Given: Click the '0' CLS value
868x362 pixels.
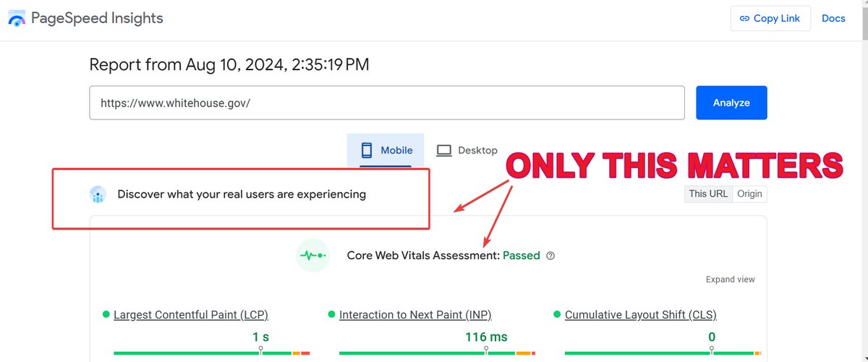Looking at the screenshot, I should [x=712, y=337].
